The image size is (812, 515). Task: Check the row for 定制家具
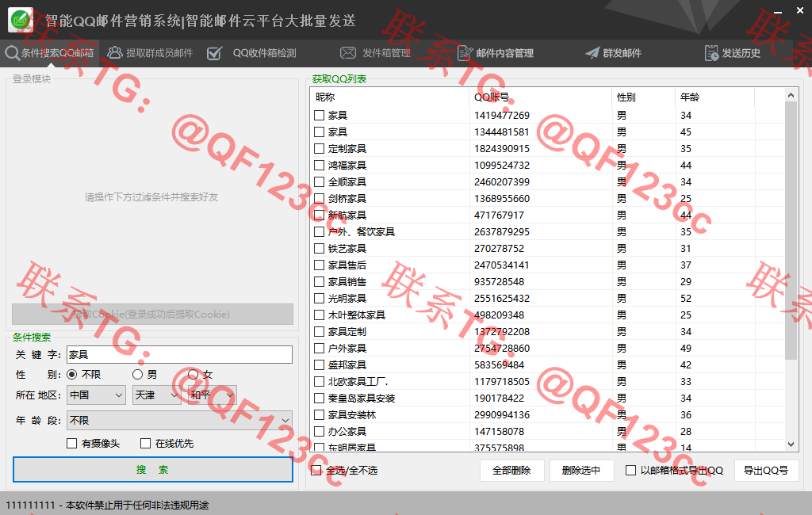pos(320,148)
